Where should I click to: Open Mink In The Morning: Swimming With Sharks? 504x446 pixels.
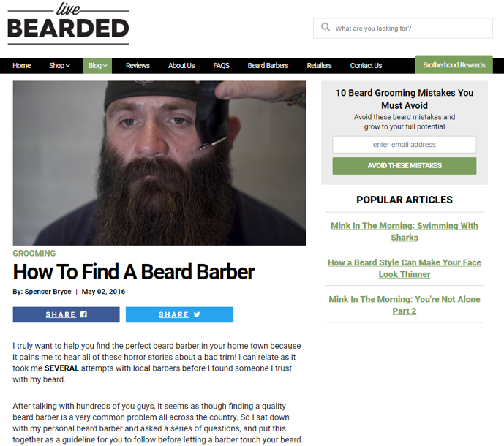coord(405,232)
